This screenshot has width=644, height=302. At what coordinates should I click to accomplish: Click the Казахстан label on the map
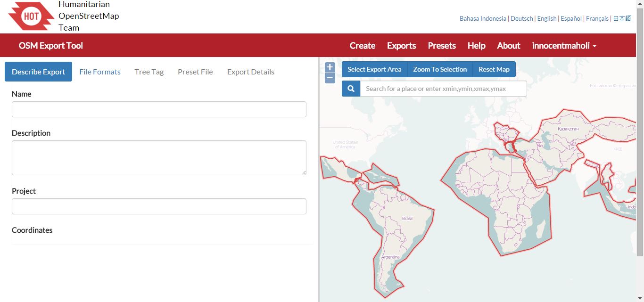point(568,129)
